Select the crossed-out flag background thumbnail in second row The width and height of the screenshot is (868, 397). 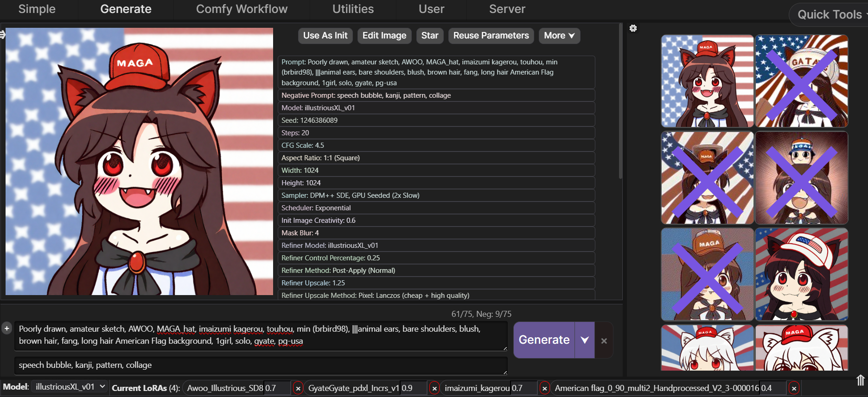tap(707, 178)
